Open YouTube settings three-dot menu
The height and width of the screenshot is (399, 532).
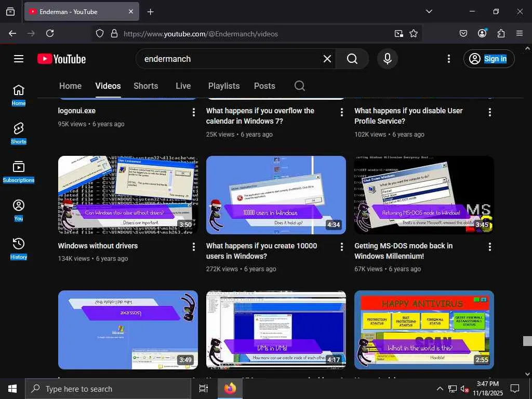click(448, 59)
